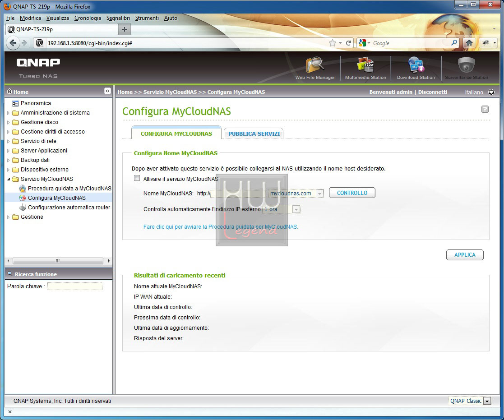Screen dimensions: 504x420
Task: Expand Gestione folder
Action: coord(9,217)
